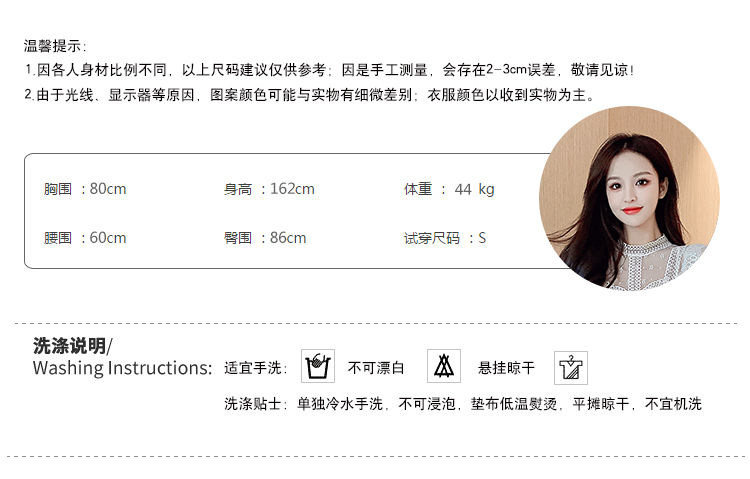Click the do-not-bleach triangle icon

point(444,366)
